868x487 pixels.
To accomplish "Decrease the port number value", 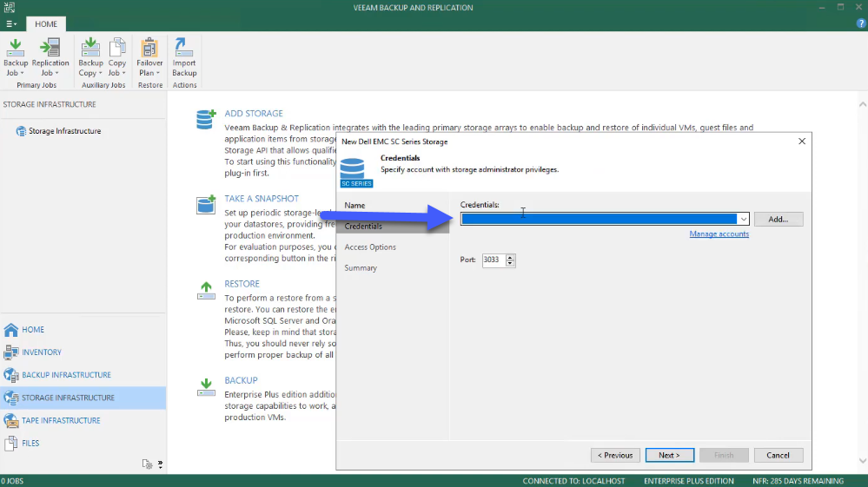I will [510, 263].
